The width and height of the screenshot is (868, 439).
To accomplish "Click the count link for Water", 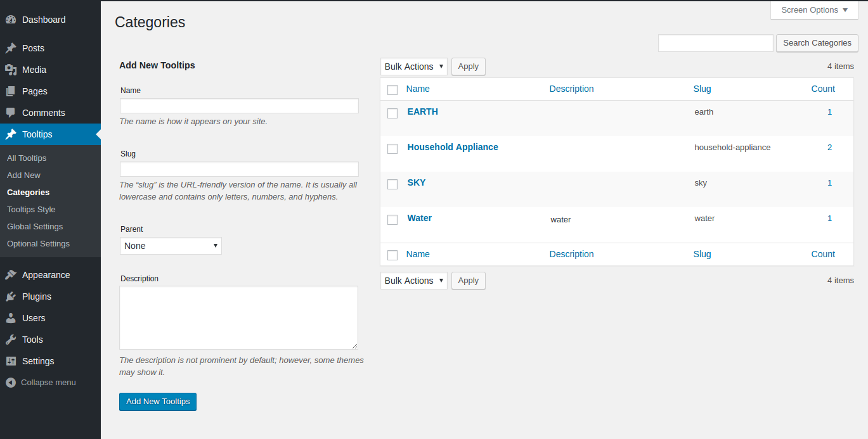I will [829, 218].
